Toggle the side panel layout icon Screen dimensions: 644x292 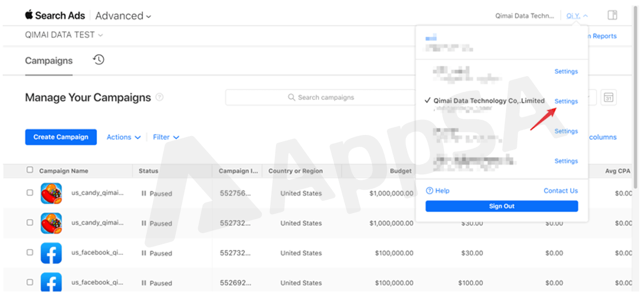[612, 16]
